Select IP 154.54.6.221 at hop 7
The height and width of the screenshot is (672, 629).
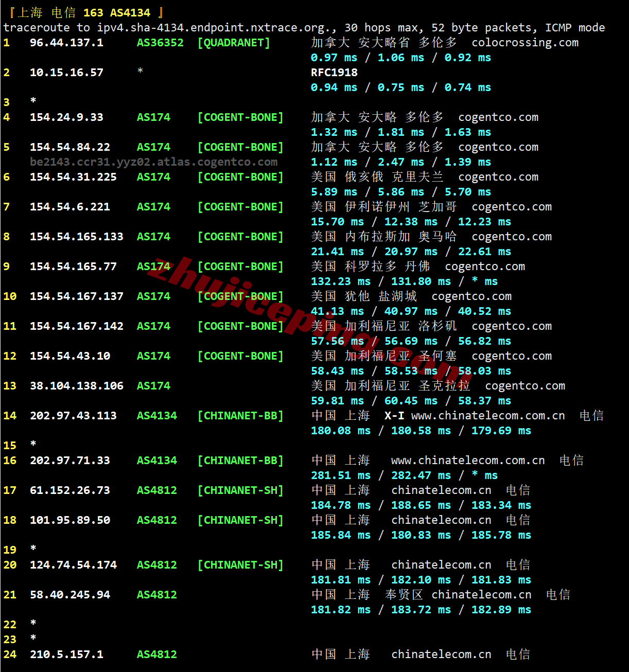(70, 207)
